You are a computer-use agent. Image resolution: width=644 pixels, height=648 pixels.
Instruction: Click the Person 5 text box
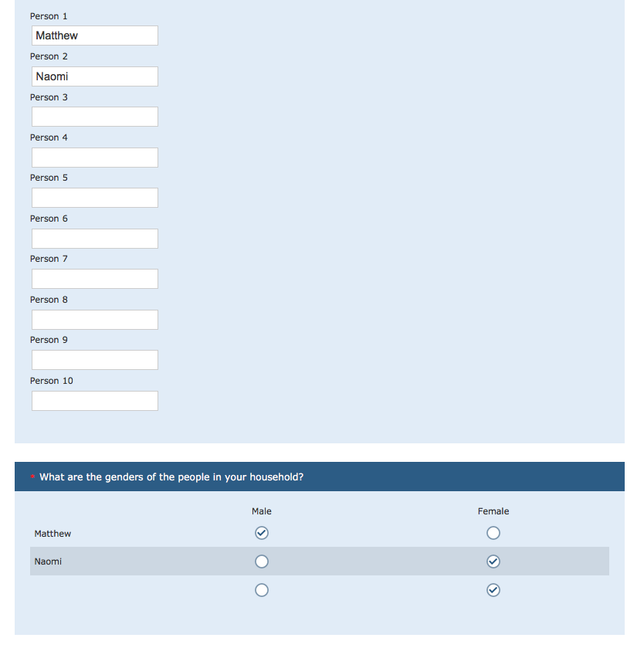(95, 198)
